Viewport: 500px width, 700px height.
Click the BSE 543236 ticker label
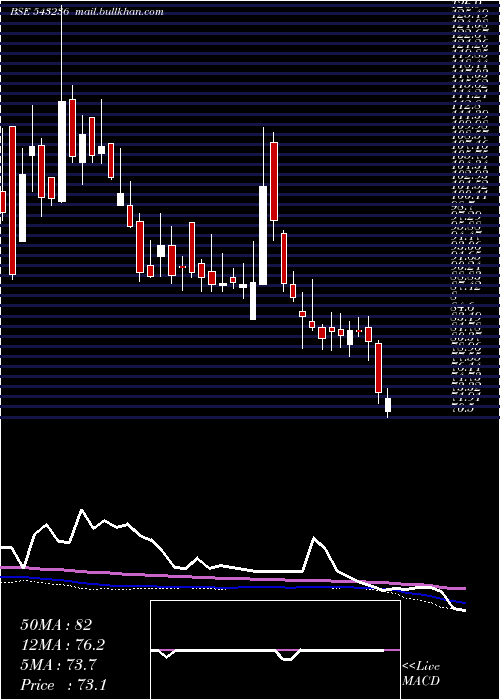39,12
